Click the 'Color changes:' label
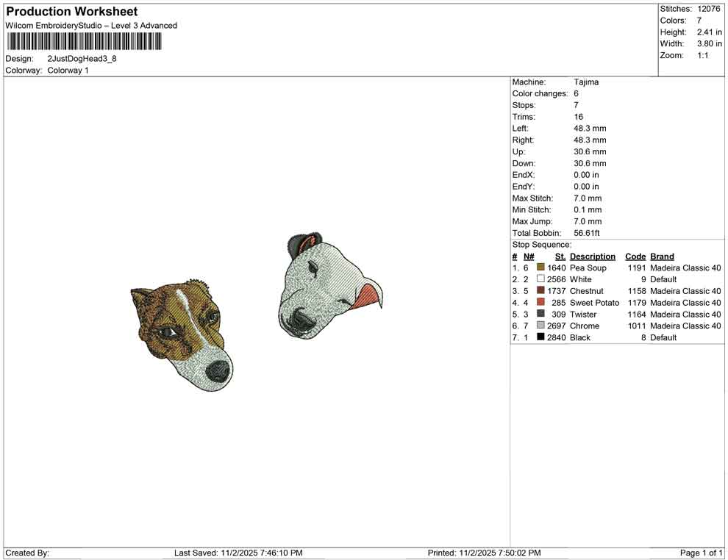 [540, 93]
